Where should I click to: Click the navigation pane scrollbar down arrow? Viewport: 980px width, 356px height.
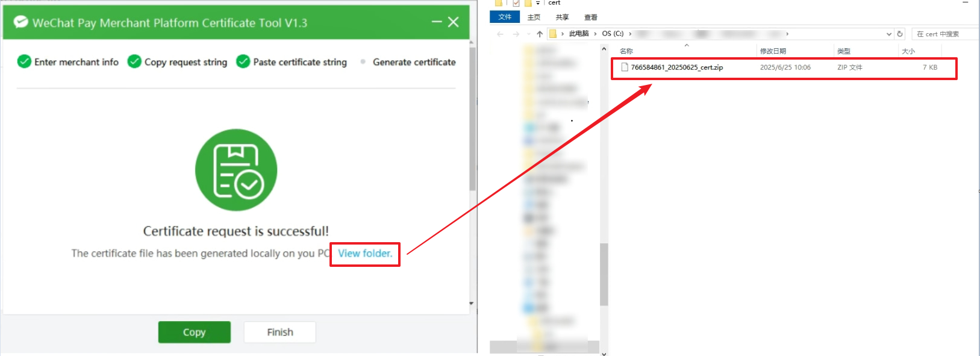[x=604, y=353]
